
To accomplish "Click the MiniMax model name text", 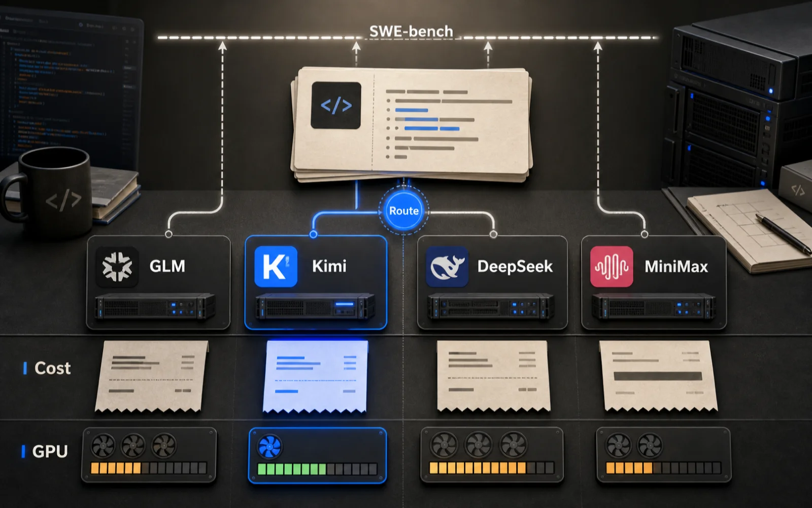I will [x=676, y=266].
